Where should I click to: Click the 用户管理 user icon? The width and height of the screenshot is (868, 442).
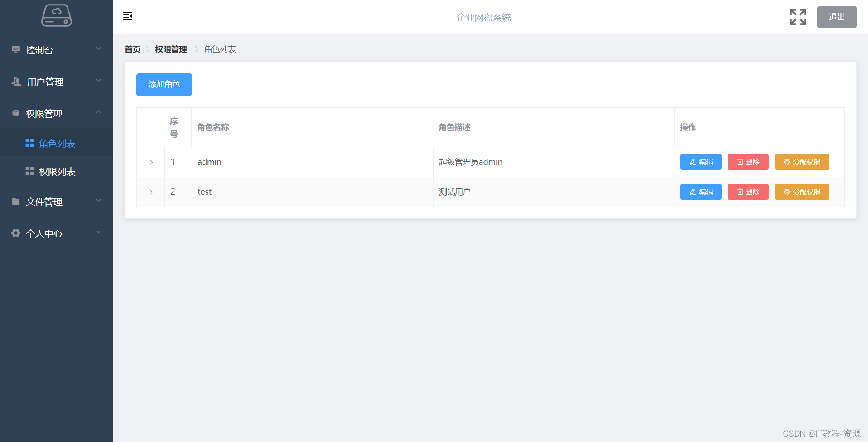(16, 81)
